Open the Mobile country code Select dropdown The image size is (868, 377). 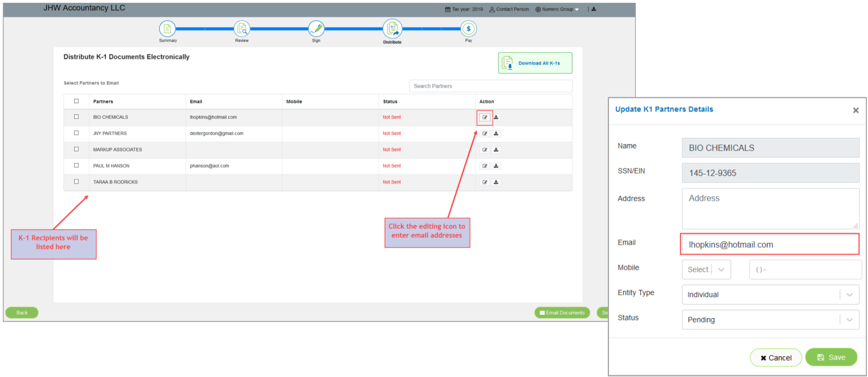pos(707,269)
